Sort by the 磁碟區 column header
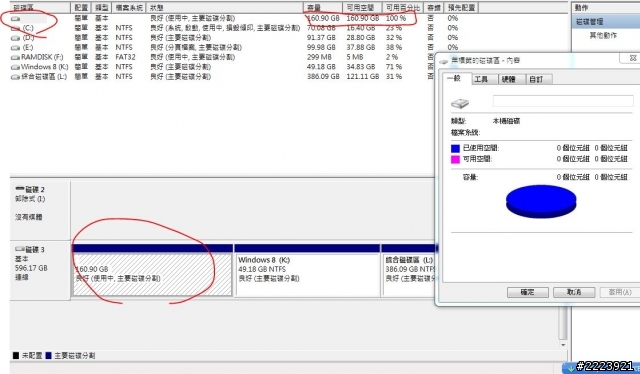Screen dimensions: 640x374 click(40, 7)
